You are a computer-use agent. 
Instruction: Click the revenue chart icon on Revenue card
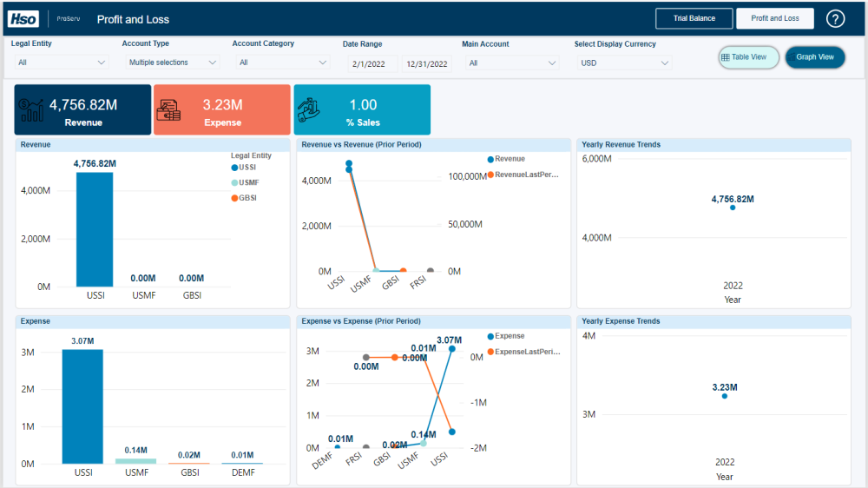pyautogui.click(x=31, y=109)
